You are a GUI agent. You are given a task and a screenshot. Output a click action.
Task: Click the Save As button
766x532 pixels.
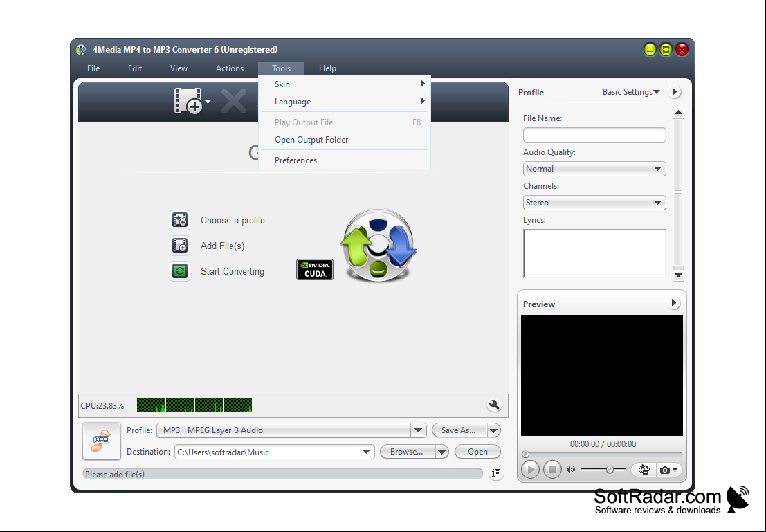click(x=459, y=430)
